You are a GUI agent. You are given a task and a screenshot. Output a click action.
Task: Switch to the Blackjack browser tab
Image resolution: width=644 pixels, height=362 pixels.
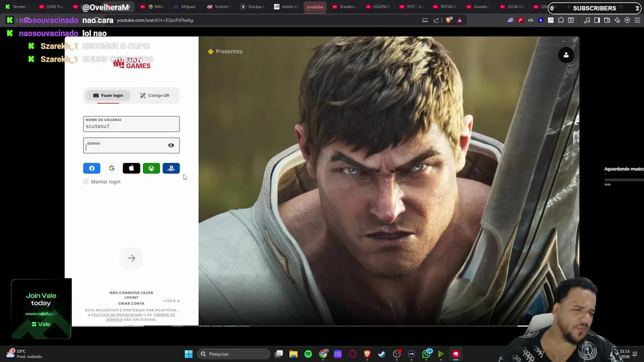(x=253, y=7)
